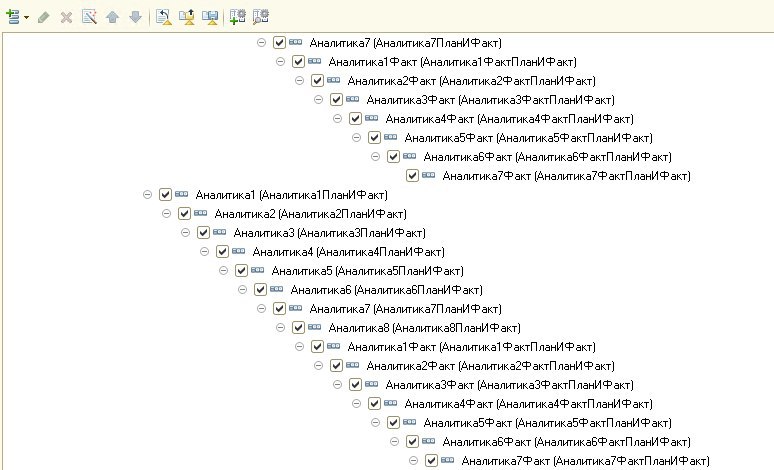Click the gear icon with magnifying glass
This screenshot has width=774, height=470.
pos(261,17)
